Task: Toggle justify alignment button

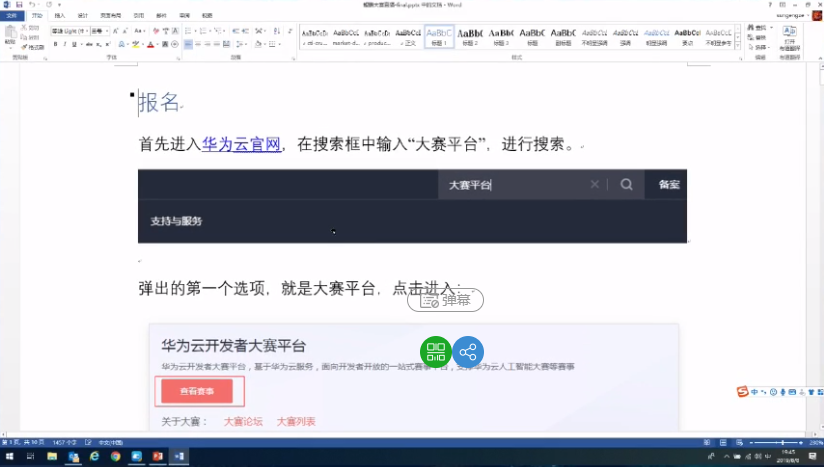Action: [217, 44]
